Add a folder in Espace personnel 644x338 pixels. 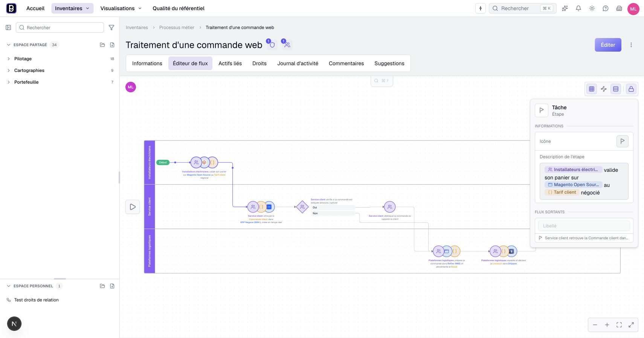point(102,286)
